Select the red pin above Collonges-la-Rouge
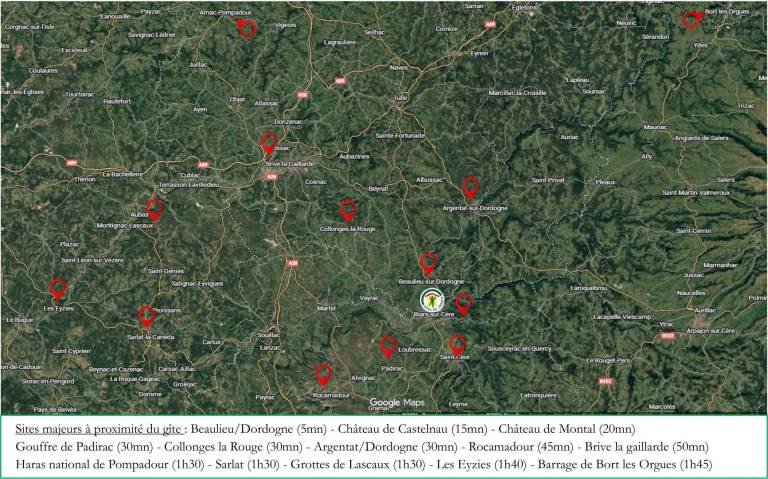The width and height of the screenshot is (768, 479). [348, 211]
